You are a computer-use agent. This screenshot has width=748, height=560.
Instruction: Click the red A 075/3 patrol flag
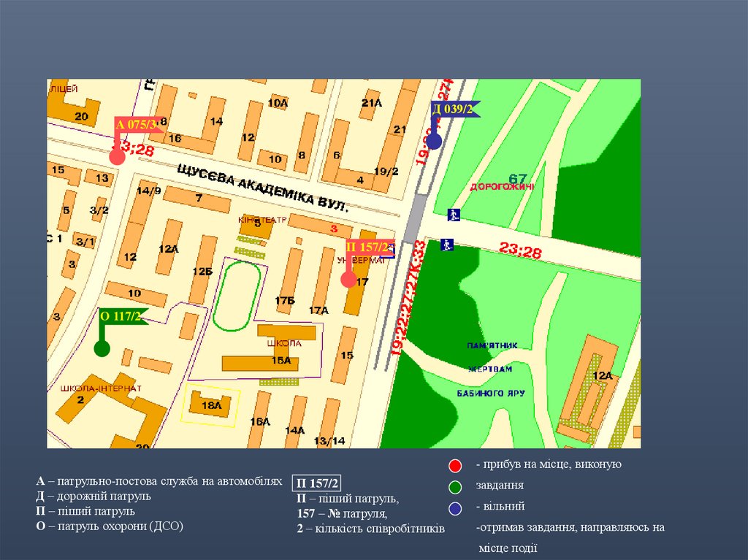point(135,125)
